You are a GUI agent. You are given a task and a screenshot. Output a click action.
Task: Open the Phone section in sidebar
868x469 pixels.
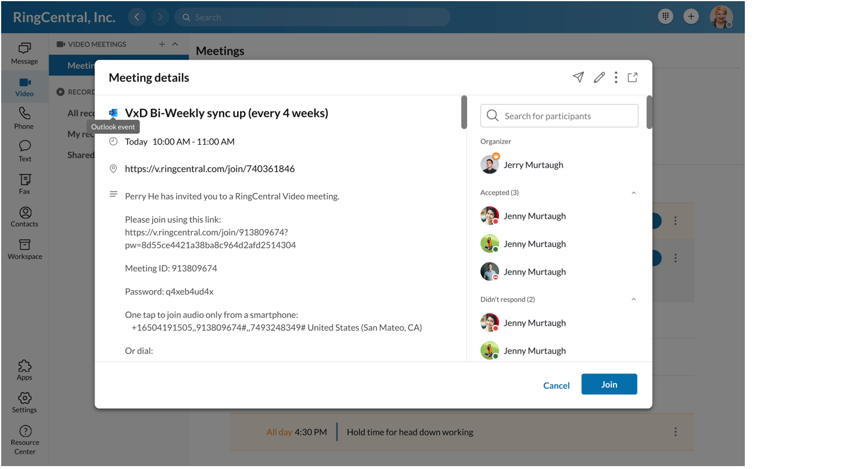24,118
